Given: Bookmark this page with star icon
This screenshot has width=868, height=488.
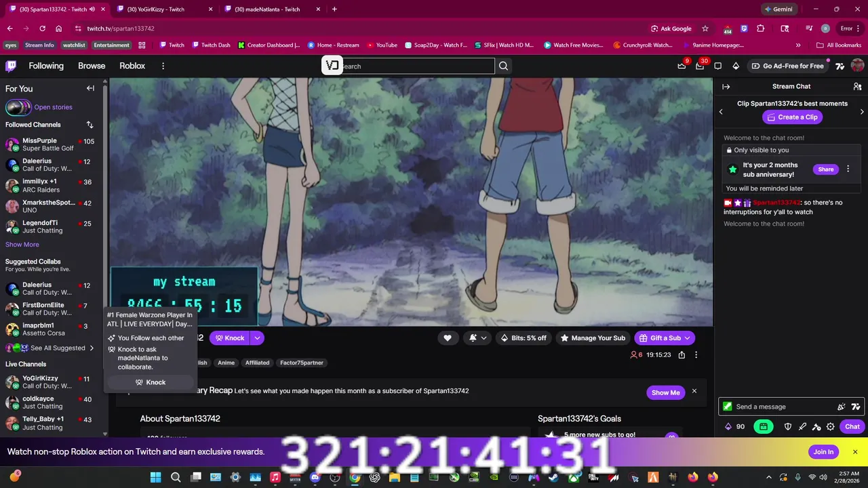Looking at the screenshot, I should pyautogui.click(x=705, y=28).
